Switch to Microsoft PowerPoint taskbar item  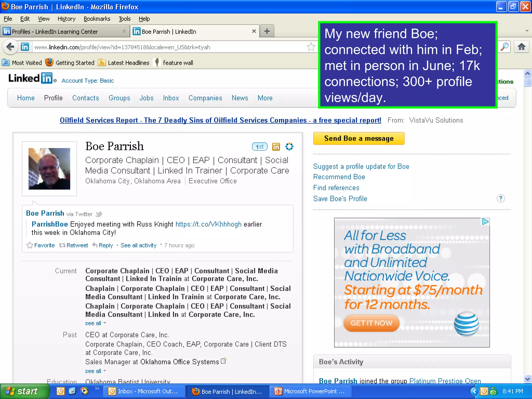[310, 391]
